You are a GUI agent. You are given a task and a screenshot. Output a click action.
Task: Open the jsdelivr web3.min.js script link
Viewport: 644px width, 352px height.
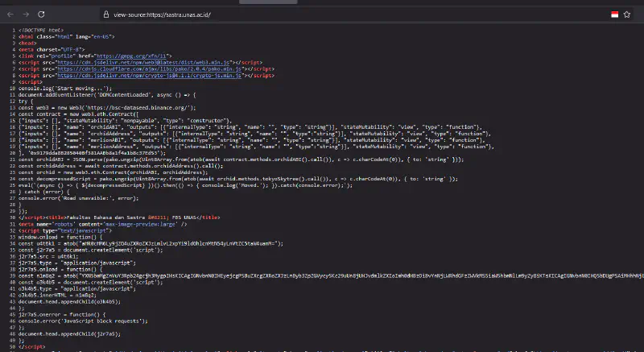pos(143,63)
